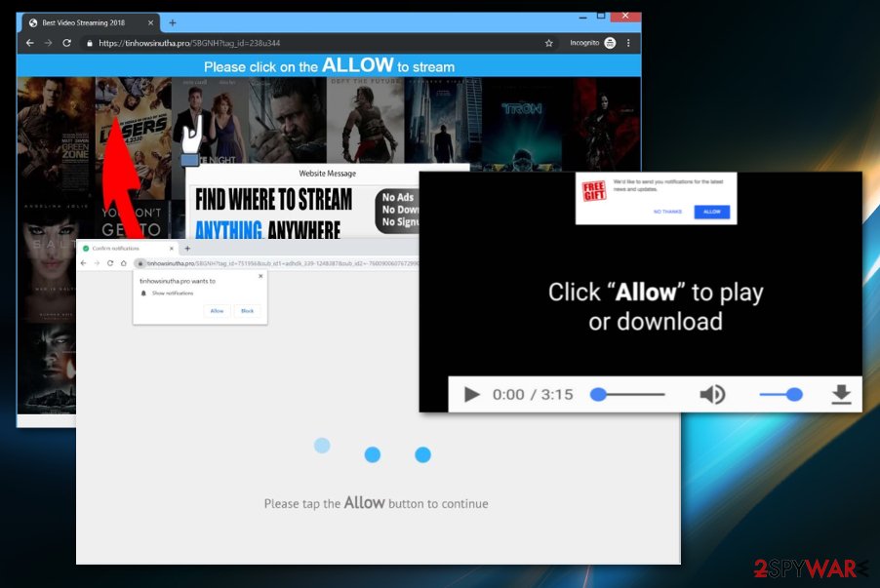The height and width of the screenshot is (588, 880).
Task: Go forward in the Best Video Streaming window
Action: click(x=48, y=43)
